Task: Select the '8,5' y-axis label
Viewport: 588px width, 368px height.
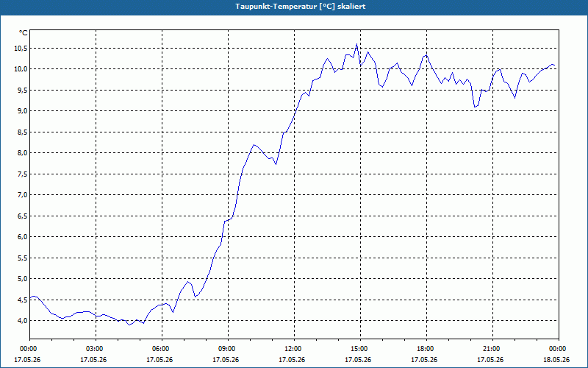Action: [23, 132]
